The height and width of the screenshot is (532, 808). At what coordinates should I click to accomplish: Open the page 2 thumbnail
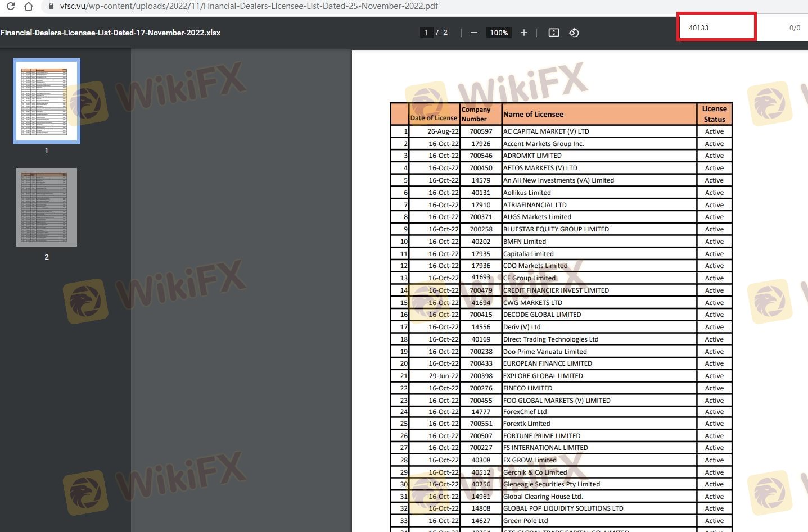[47, 207]
